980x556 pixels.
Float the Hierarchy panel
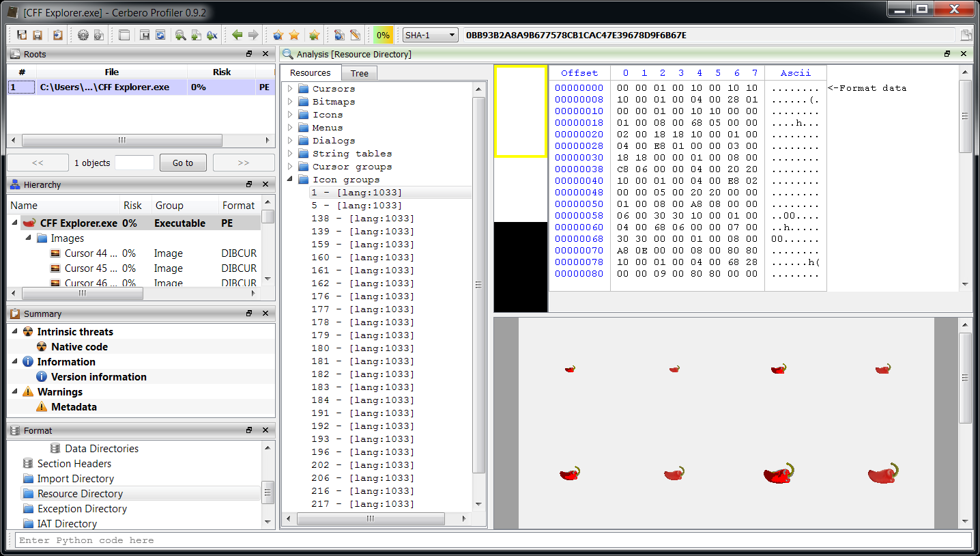pos(249,184)
